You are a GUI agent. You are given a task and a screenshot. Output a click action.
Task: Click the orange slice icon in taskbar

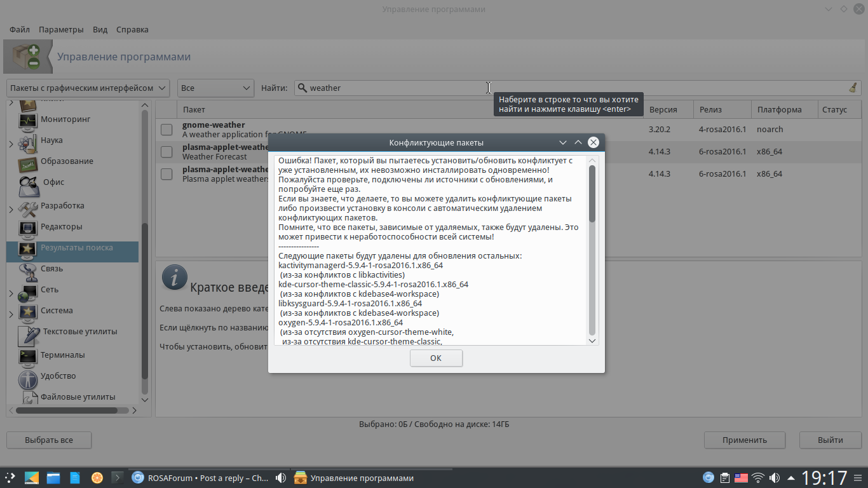[x=96, y=478]
